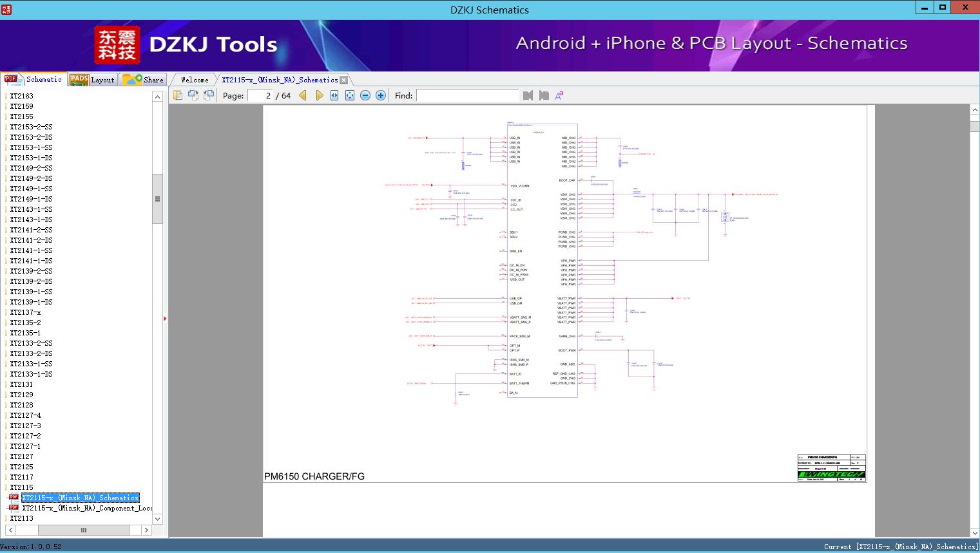Open XT2115-x Component Location PDF item
The height and width of the screenshot is (553, 980).
[x=86, y=508]
